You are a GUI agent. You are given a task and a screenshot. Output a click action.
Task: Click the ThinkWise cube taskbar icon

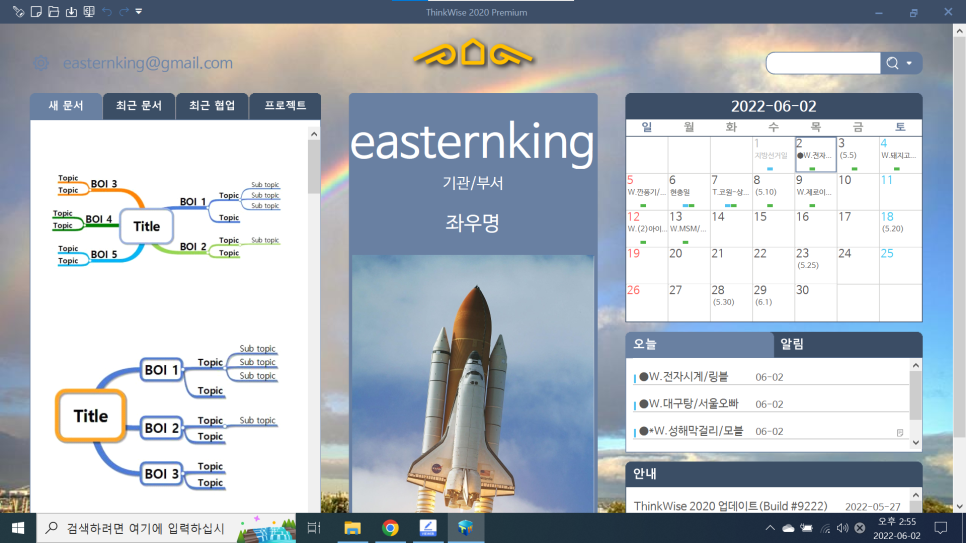pos(465,528)
